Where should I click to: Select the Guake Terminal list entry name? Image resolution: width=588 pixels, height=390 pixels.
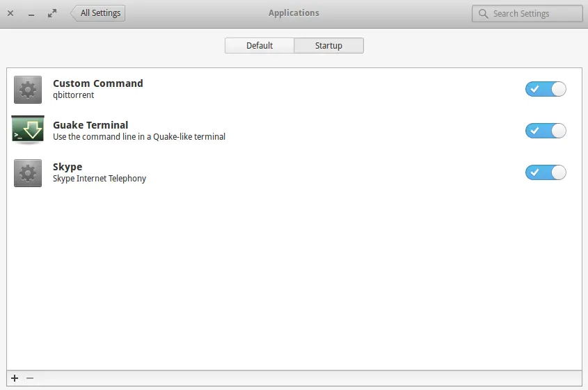90,125
